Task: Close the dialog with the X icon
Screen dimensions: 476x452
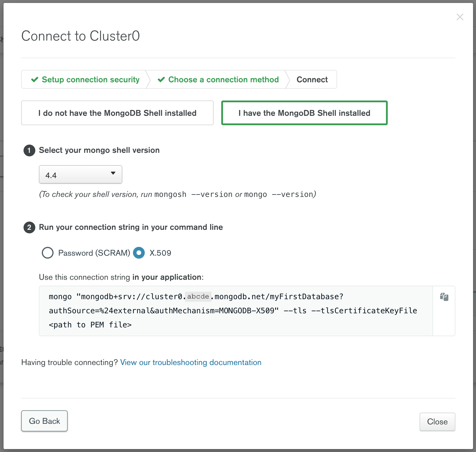Action: click(x=460, y=17)
